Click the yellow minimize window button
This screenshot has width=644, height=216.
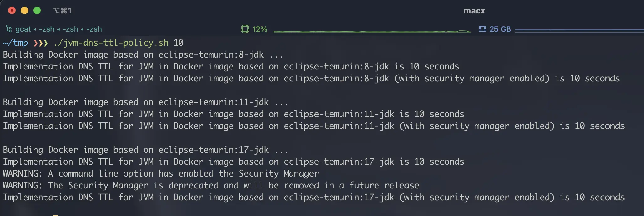pyautogui.click(x=24, y=11)
